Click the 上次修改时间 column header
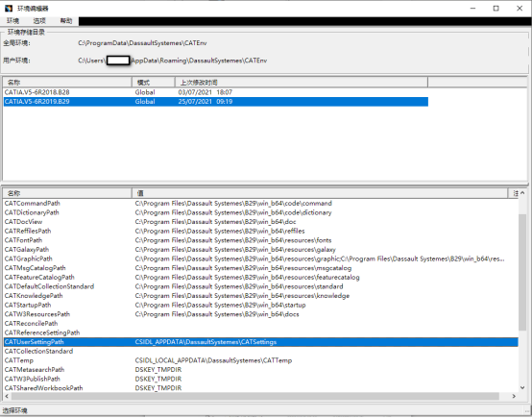This screenshot has width=532, height=418. click(302, 83)
